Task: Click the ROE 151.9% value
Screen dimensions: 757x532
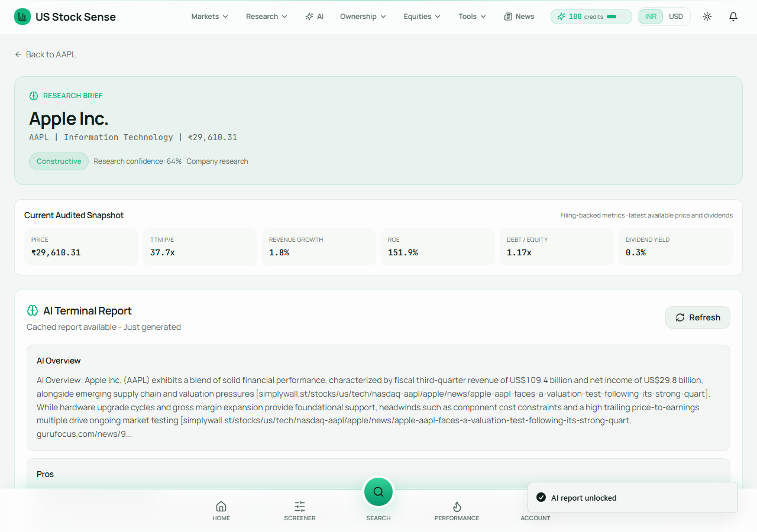Action: [x=403, y=252]
